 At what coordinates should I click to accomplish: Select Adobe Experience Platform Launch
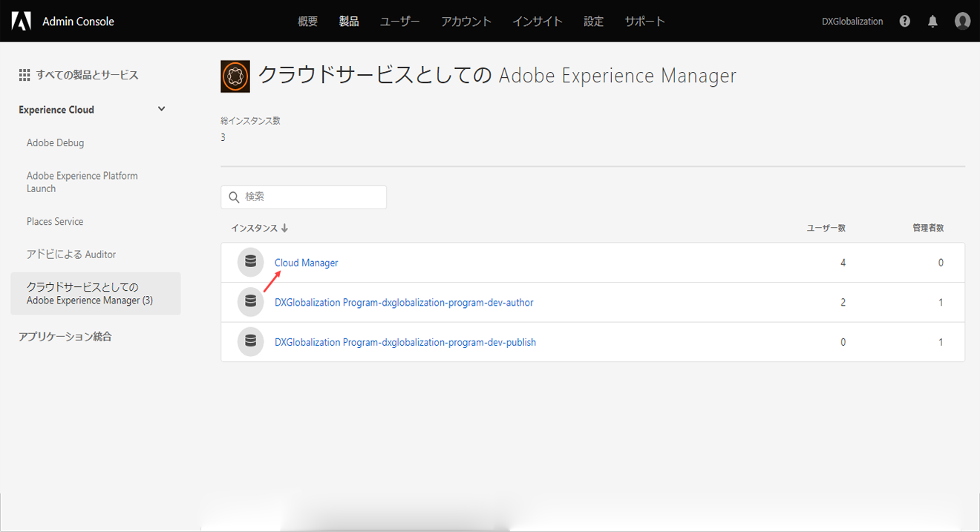82,182
